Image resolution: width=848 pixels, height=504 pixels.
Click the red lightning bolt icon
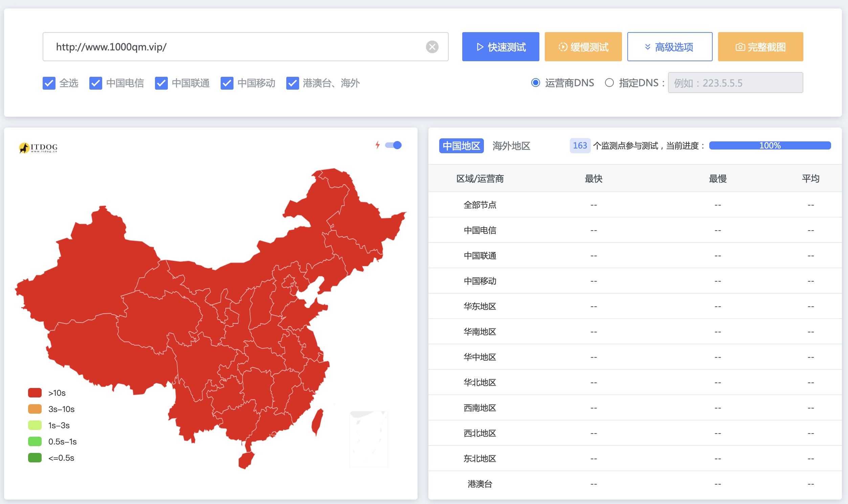point(377,145)
